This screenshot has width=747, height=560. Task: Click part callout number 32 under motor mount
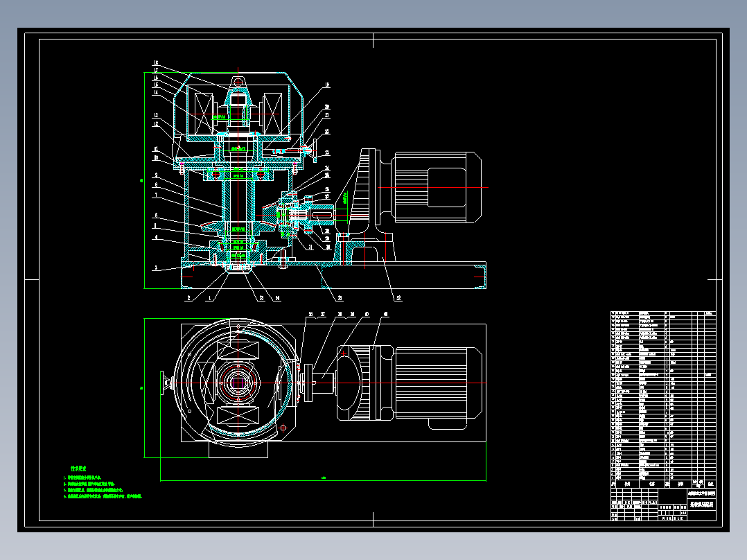point(398,298)
